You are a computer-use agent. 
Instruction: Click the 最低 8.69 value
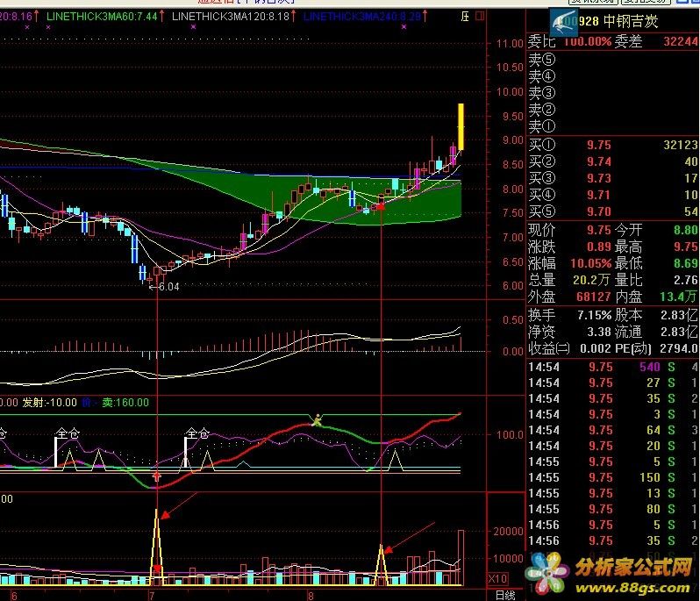click(x=686, y=263)
